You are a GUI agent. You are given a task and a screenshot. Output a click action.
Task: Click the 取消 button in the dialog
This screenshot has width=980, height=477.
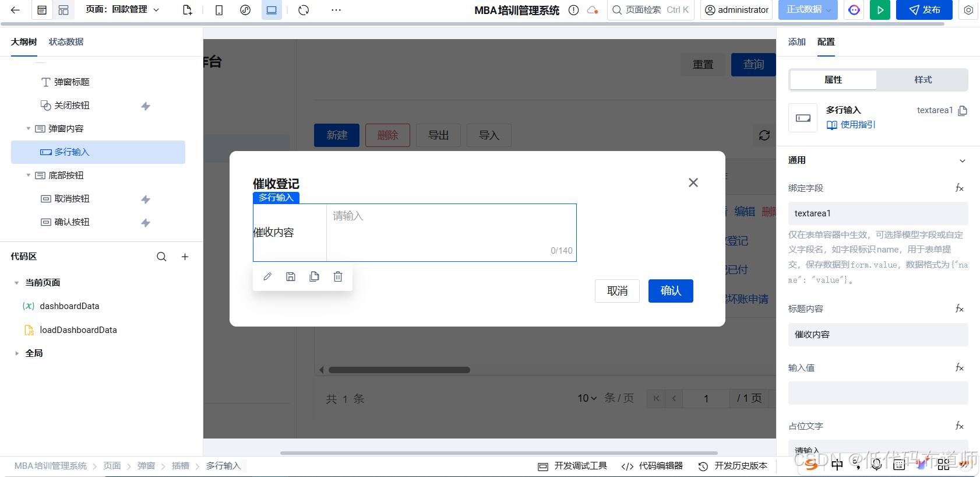pos(617,291)
